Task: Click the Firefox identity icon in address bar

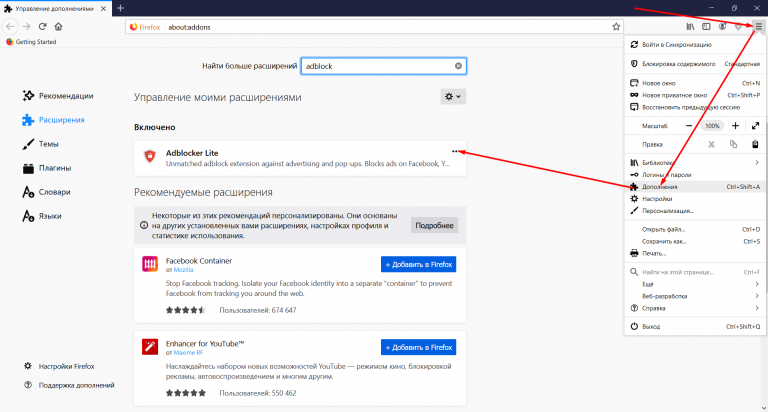Action: [x=145, y=27]
